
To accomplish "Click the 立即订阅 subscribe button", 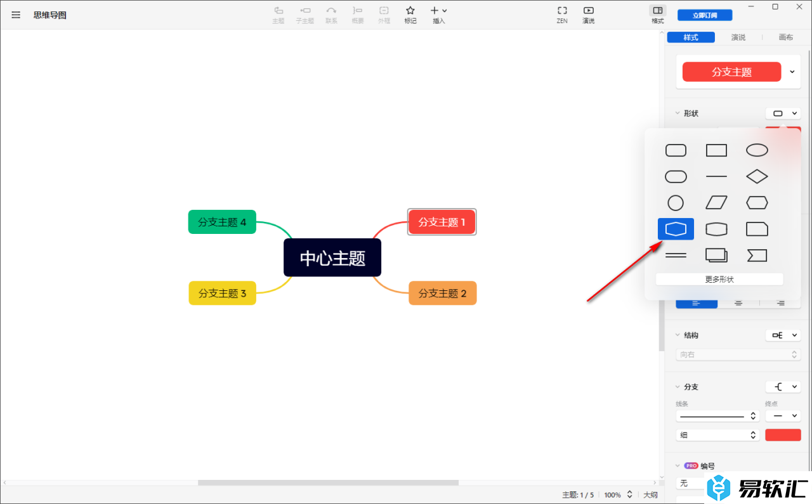I will pos(705,15).
